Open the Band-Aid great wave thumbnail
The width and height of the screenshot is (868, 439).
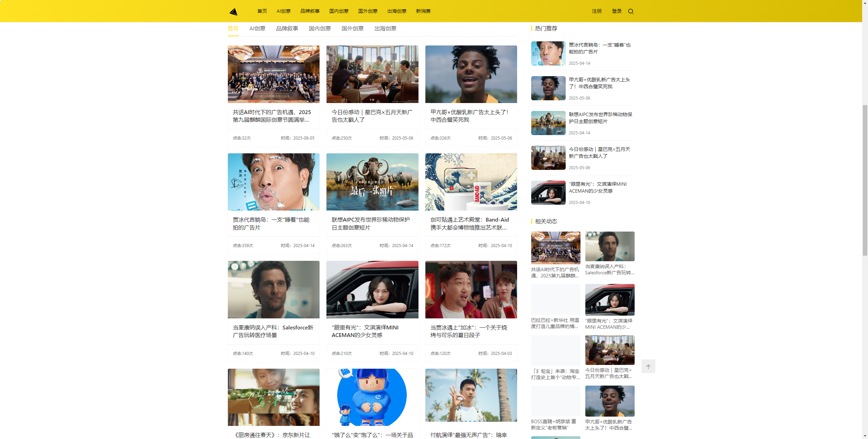tap(471, 182)
